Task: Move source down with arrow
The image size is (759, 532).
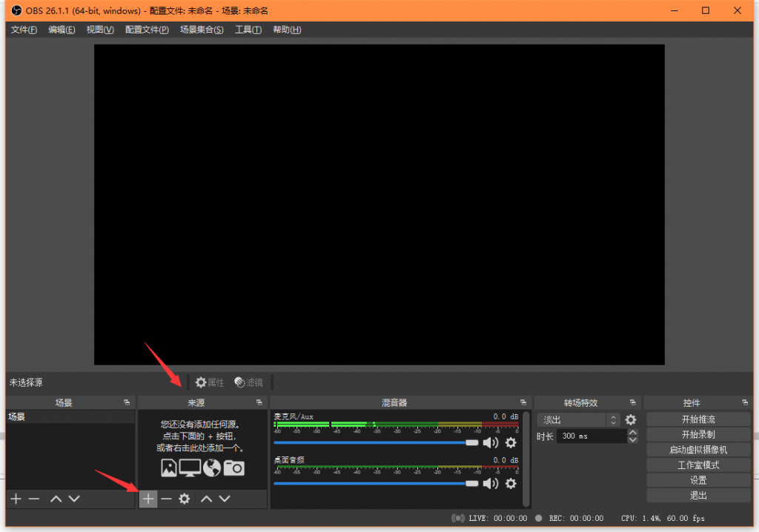Action: pyautogui.click(x=225, y=499)
